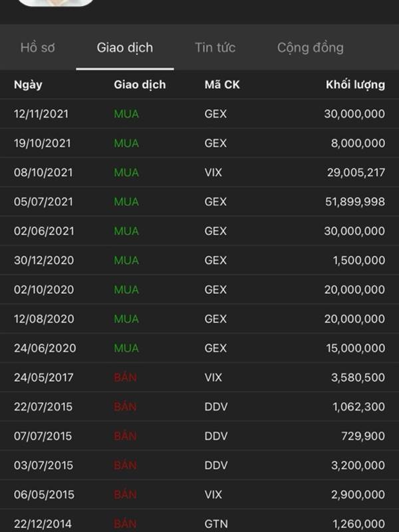Screen dimensions: 399x532
Task: Open the 12/11/2021 GEX transaction row
Action: [199, 114]
